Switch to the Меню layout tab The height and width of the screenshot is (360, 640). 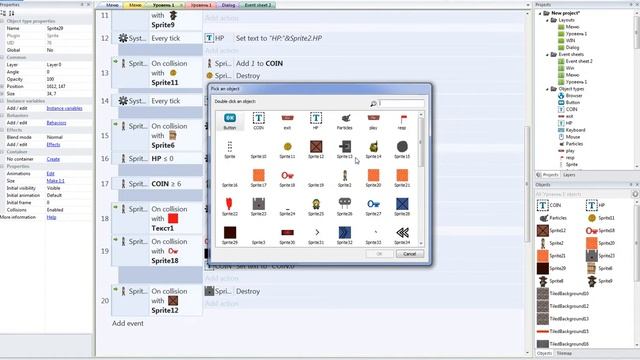click(111, 5)
